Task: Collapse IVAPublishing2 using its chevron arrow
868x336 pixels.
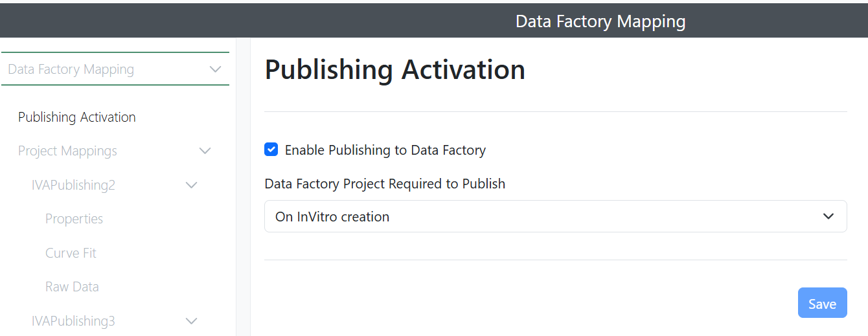Action: click(x=192, y=185)
